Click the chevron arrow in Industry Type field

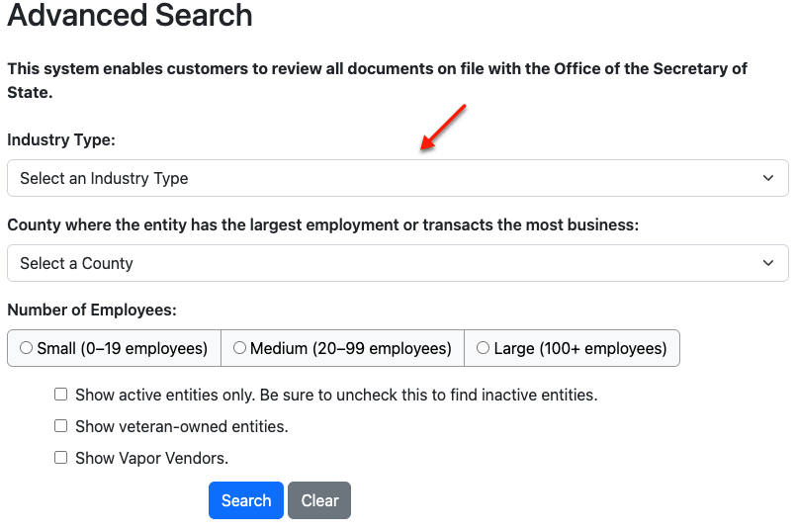(x=768, y=178)
